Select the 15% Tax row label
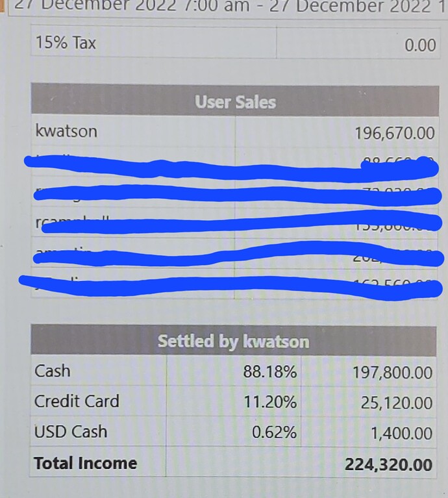This screenshot has height=498, width=448. click(66, 42)
